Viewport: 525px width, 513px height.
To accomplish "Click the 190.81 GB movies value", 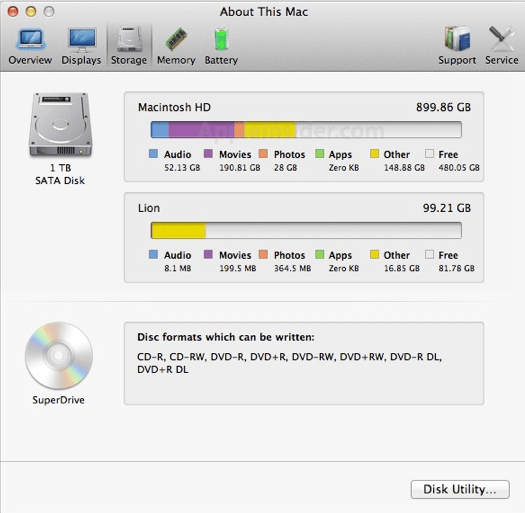I will pos(240,168).
